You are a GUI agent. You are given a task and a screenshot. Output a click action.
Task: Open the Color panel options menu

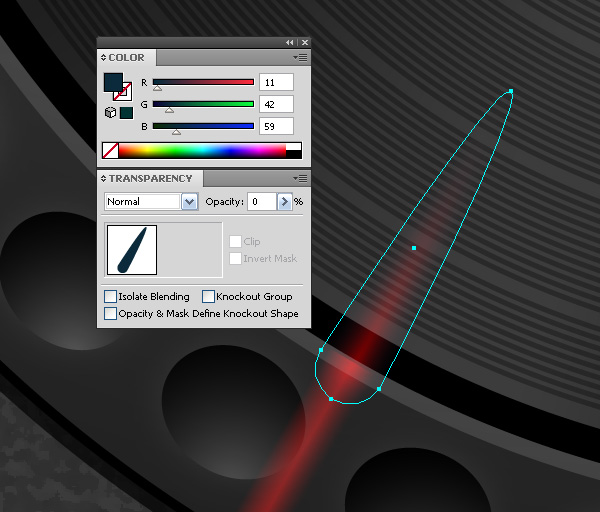tap(300, 57)
